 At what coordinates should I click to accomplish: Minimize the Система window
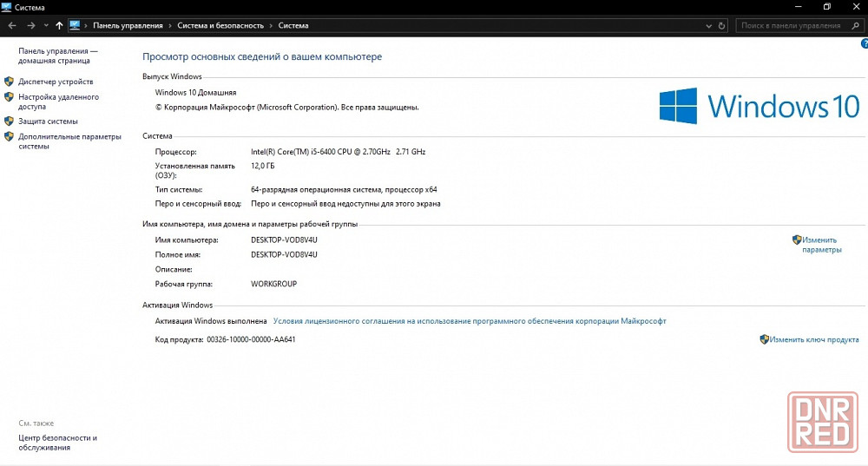coord(798,7)
